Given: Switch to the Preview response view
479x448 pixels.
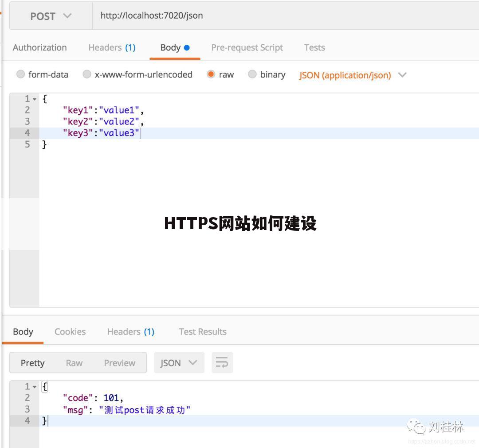Looking at the screenshot, I should 119,363.
